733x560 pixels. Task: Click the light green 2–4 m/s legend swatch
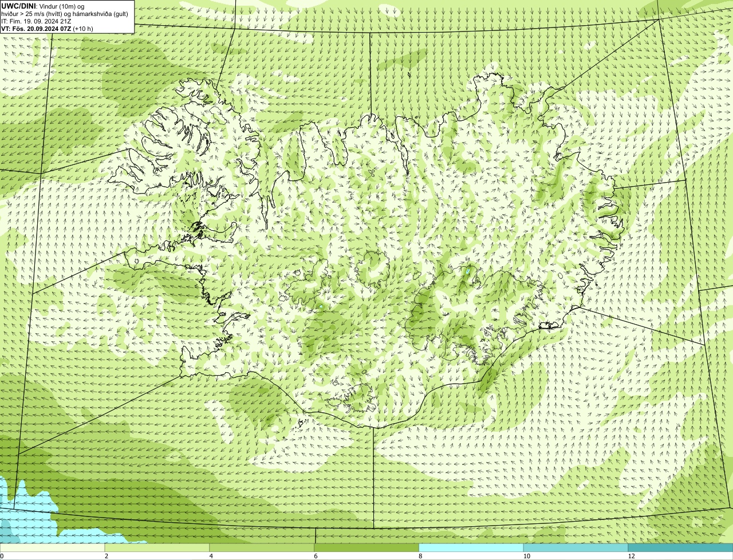(157, 547)
